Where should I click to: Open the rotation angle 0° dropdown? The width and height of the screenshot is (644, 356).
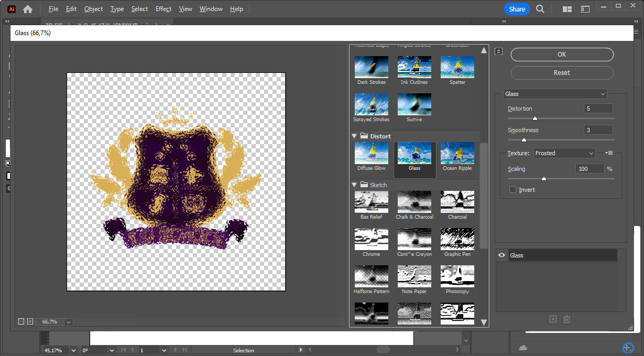click(x=112, y=350)
